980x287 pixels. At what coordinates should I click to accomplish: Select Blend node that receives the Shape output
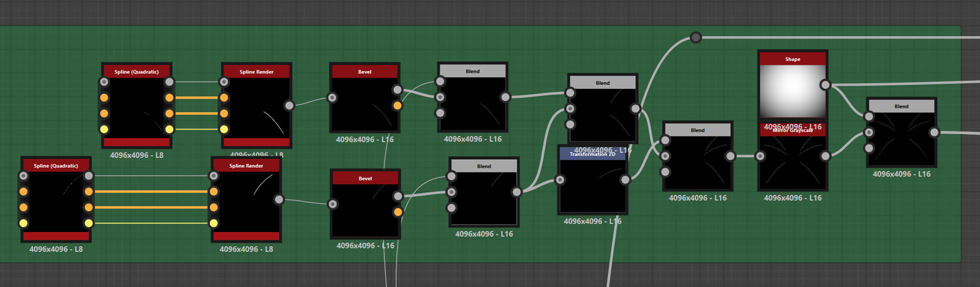point(902,132)
